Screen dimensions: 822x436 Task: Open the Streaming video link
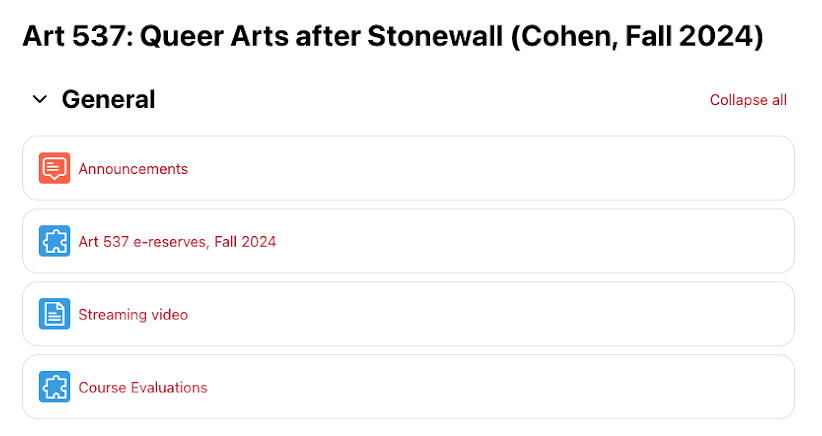tap(133, 314)
